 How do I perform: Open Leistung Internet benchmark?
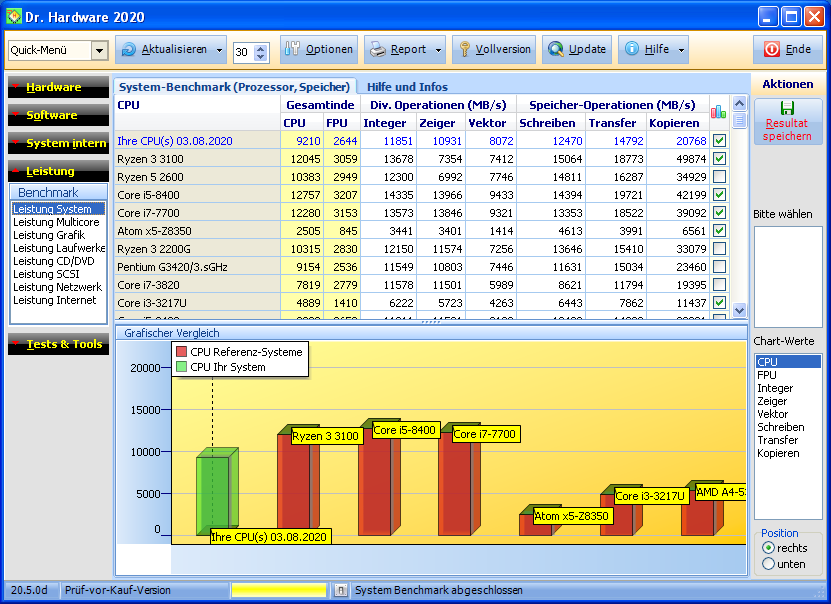(55, 300)
